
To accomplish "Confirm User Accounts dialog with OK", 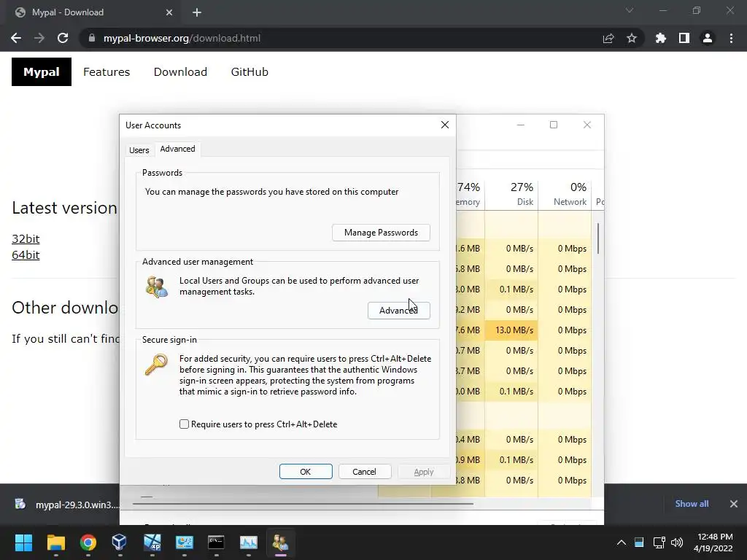I will point(306,472).
